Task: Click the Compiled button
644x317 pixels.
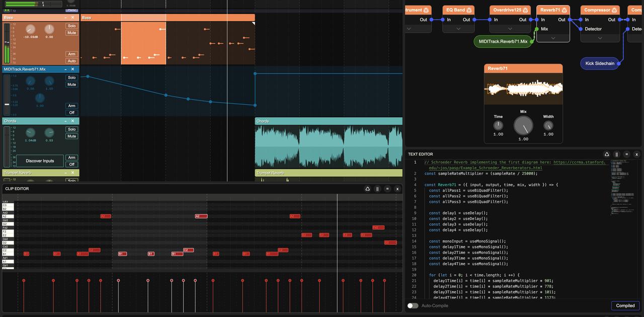Action: pos(625,305)
